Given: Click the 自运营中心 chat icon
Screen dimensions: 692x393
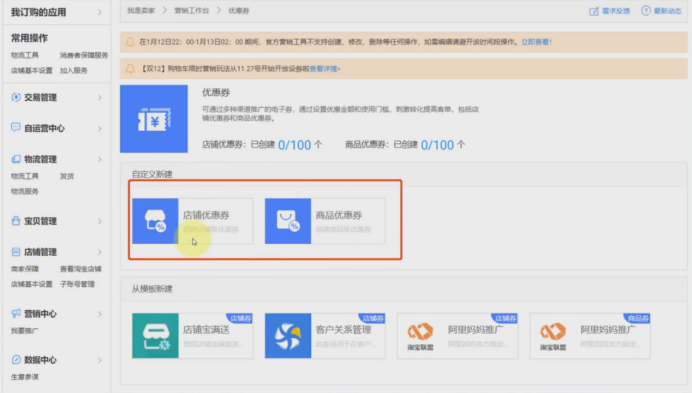Looking at the screenshot, I should [x=16, y=128].
